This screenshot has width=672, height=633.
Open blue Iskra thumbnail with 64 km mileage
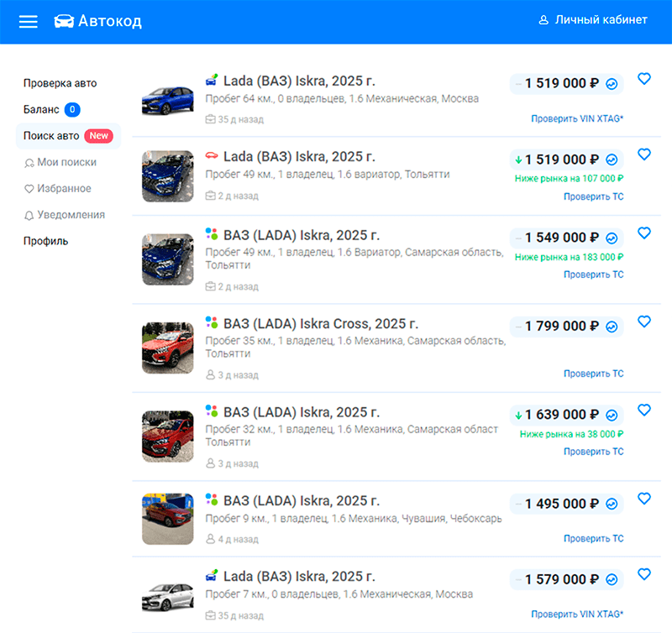pos(167,101)
